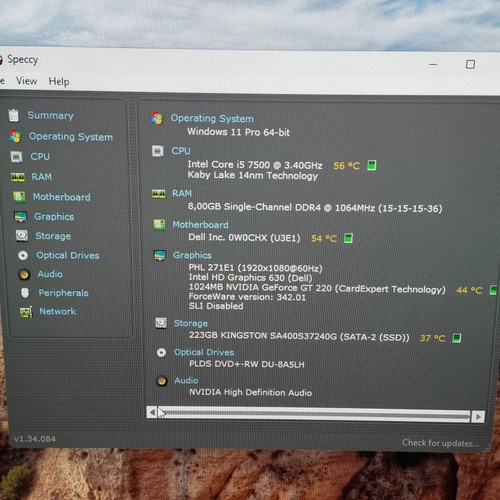Open Graphics section from the sidebar
The image size is (500, 500).
(54, 217)
